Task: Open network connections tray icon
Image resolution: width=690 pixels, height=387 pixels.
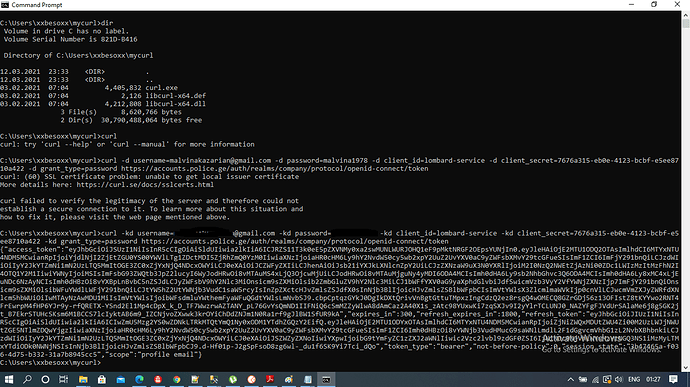Action: 595,380
